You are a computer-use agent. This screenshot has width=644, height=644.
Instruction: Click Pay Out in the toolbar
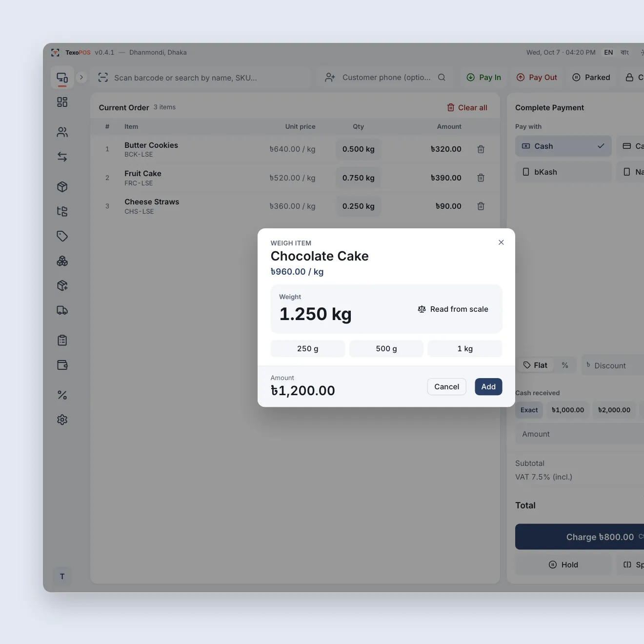tap(537, 77)
